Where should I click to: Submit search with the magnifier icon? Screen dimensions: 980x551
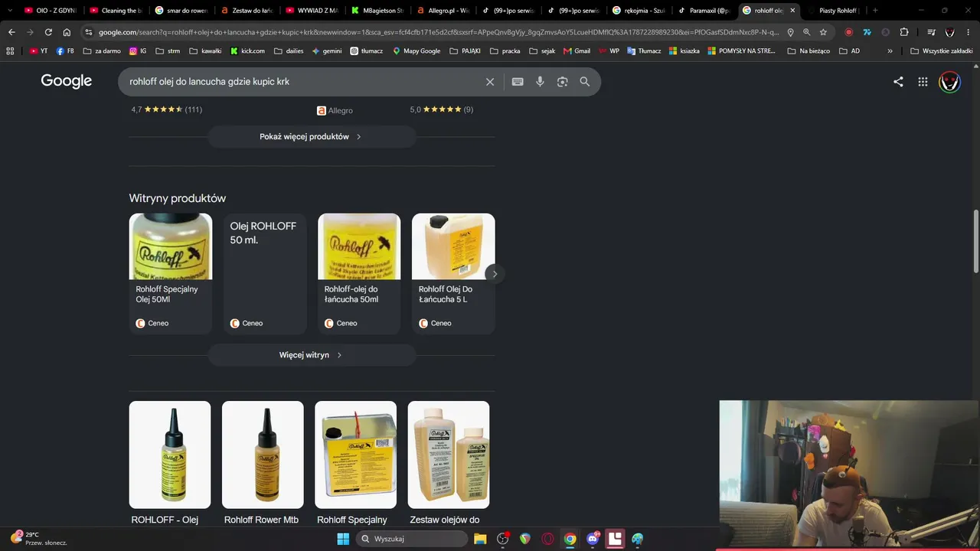pyautogui.click(x=585, y=82)
